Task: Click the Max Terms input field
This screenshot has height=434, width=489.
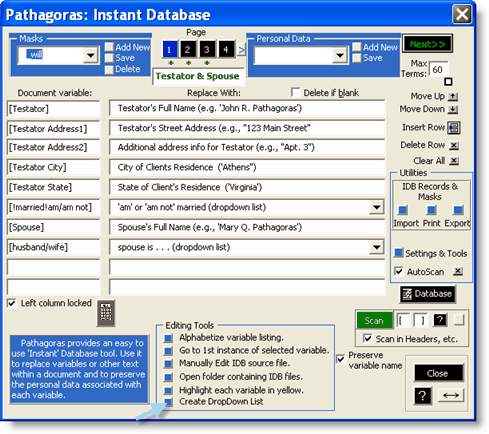Action: click(x=438, y=70)
